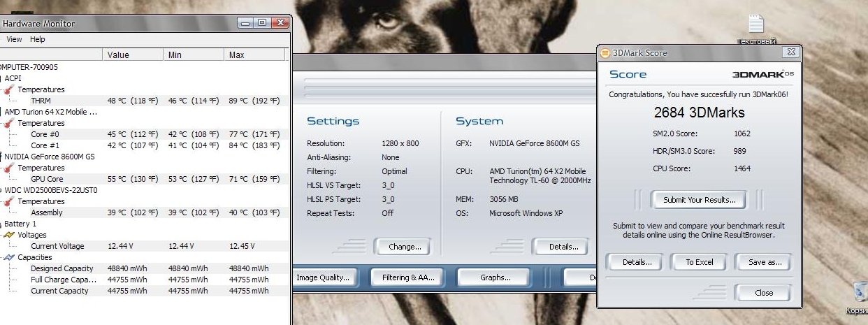
Task: Select NVIDIA GeForce 8600M GS tree node
Action: 49,157
